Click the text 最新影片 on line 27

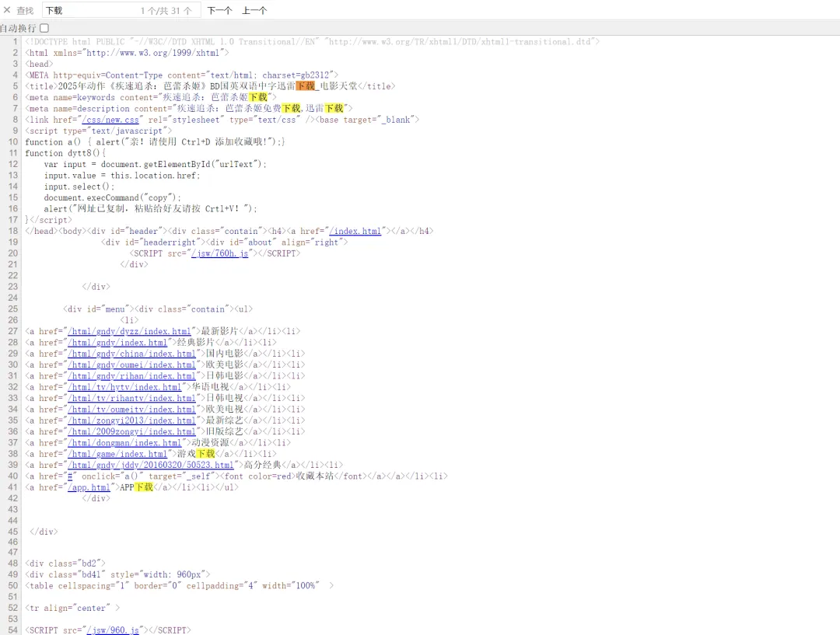219,331
